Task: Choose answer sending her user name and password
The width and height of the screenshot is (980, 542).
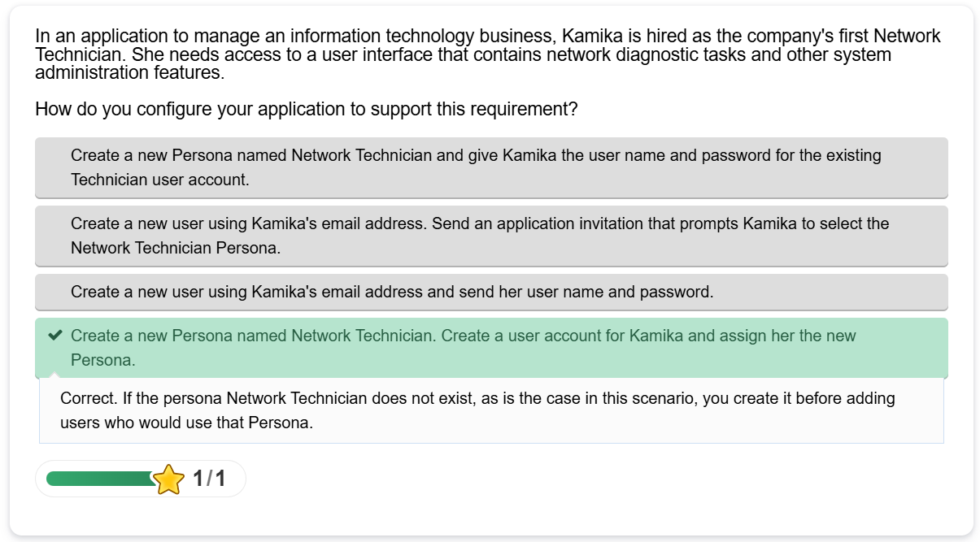Action: tap(491, 292)
